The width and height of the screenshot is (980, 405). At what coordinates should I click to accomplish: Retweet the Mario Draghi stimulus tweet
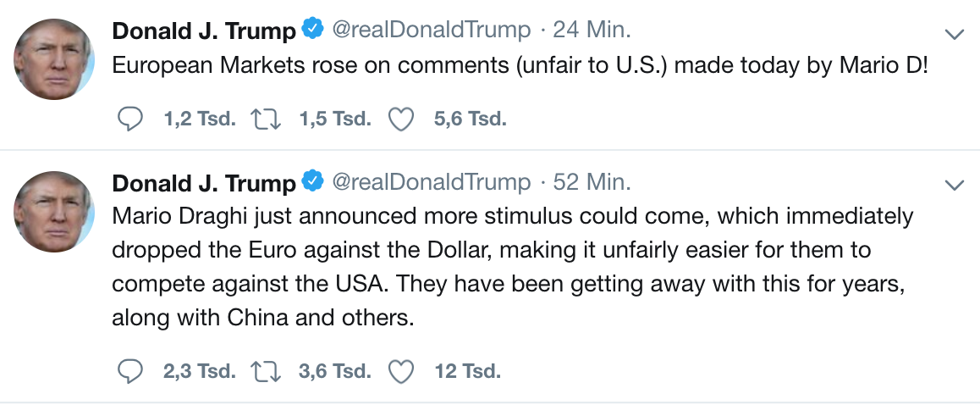(265, 371)
